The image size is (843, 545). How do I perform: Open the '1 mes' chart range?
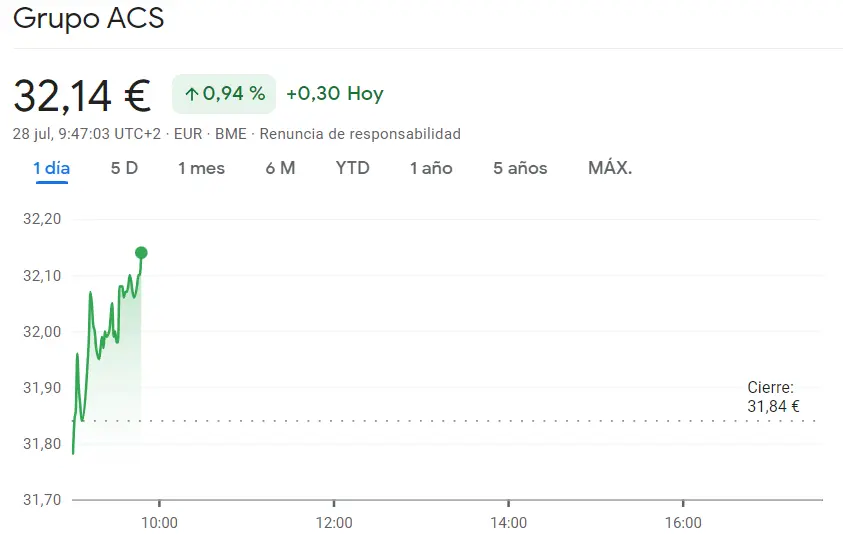tap(202, 168)
